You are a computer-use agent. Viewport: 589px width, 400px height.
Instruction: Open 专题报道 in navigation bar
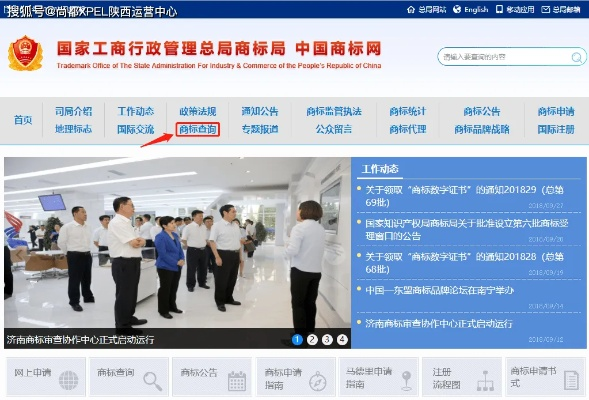pyautogui.click(x=260, y=129)
